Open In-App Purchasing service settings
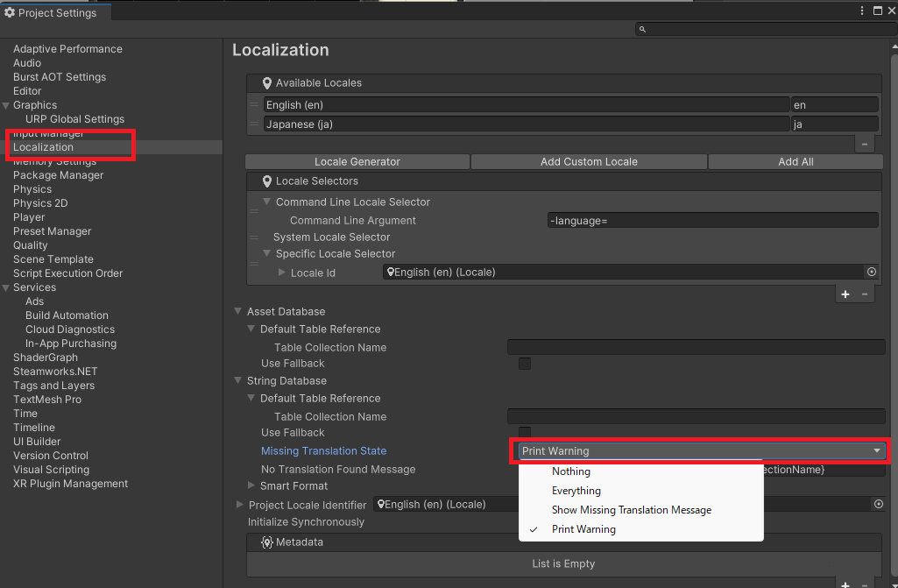 tap(70, 344)
